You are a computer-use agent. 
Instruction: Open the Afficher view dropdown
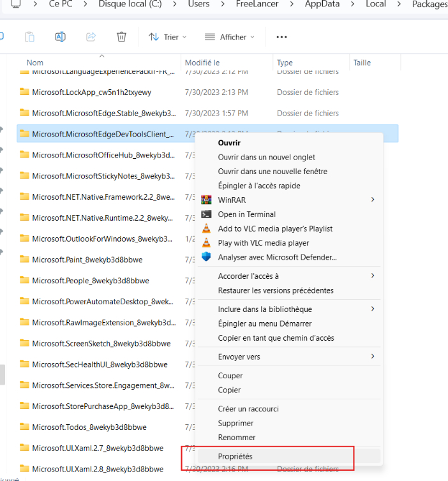coord(230,37)
